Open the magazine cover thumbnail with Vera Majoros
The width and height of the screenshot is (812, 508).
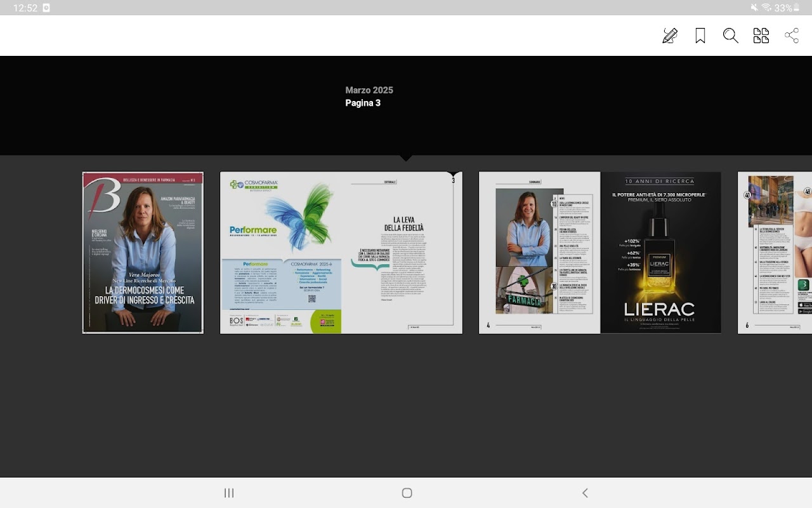pos(143,253)
